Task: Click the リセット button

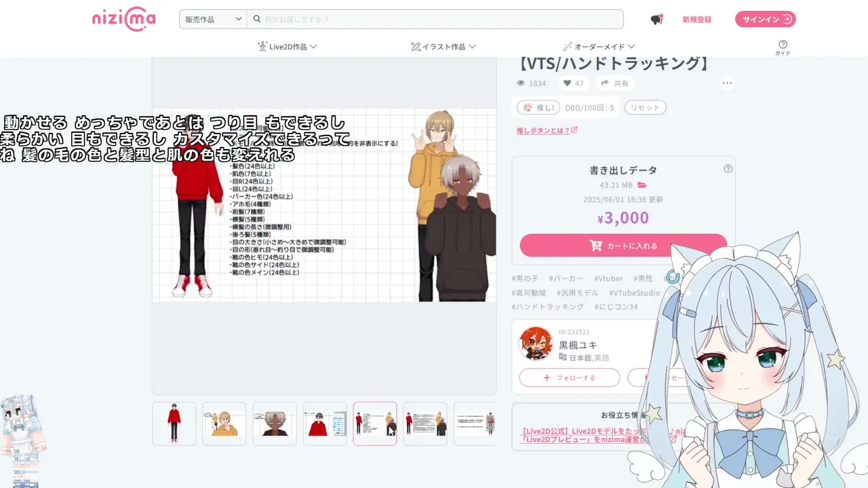Action: click(645, 108)
